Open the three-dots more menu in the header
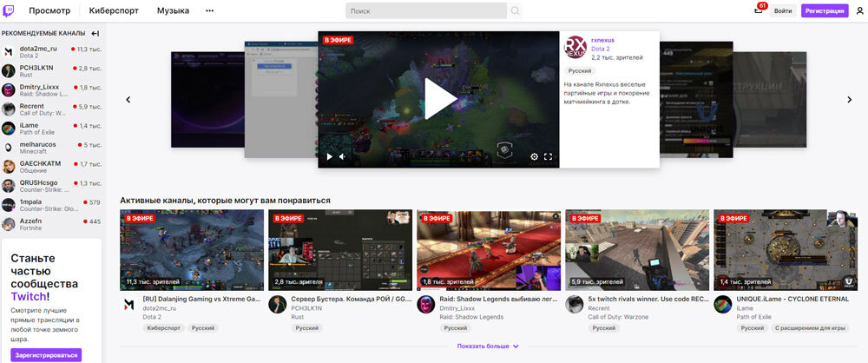The width and height of the screenshot is (868, 363). [x=209, y=10]
